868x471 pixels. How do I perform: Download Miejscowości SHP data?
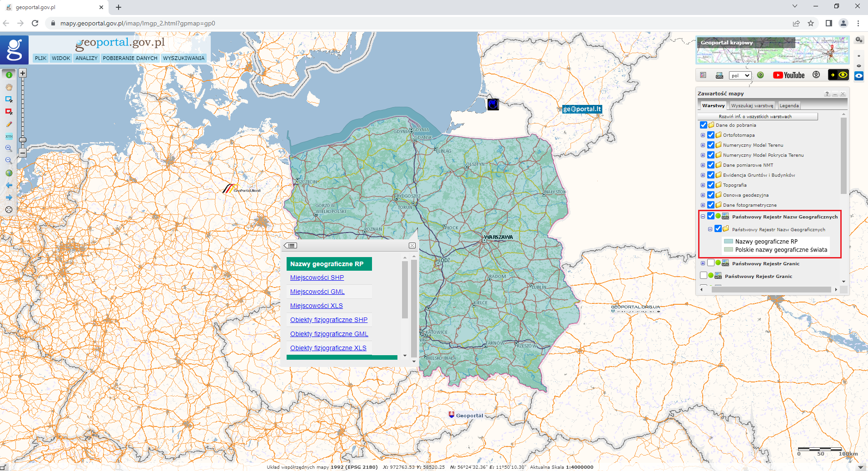[x=317, y=278]
